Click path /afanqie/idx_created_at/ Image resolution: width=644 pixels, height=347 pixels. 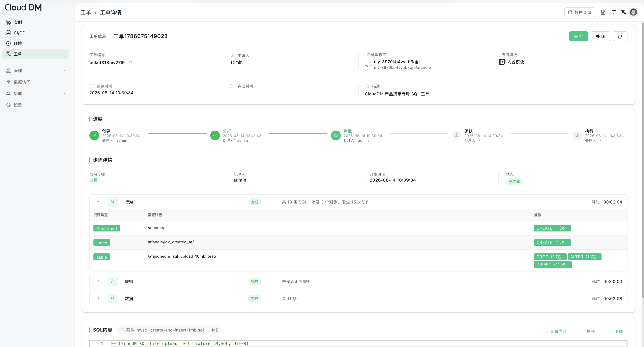point(171,242)
